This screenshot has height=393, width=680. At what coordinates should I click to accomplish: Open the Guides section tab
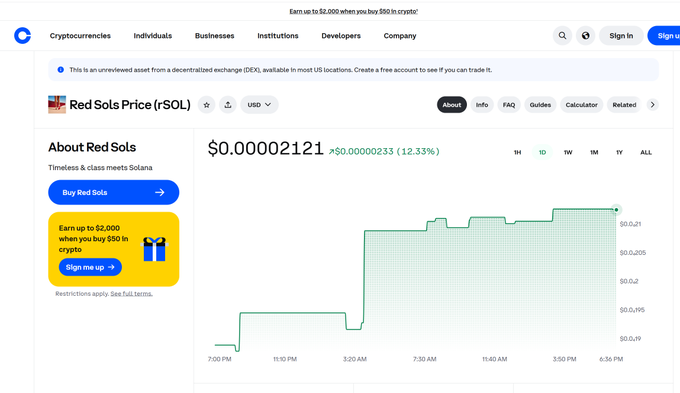(x=540, y=105)
